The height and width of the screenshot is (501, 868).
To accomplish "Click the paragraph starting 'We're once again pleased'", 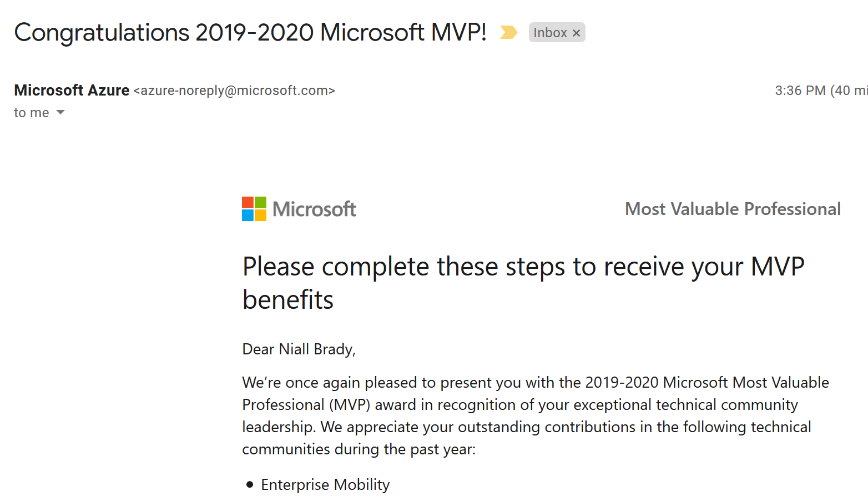I will [x=536, y=415].
